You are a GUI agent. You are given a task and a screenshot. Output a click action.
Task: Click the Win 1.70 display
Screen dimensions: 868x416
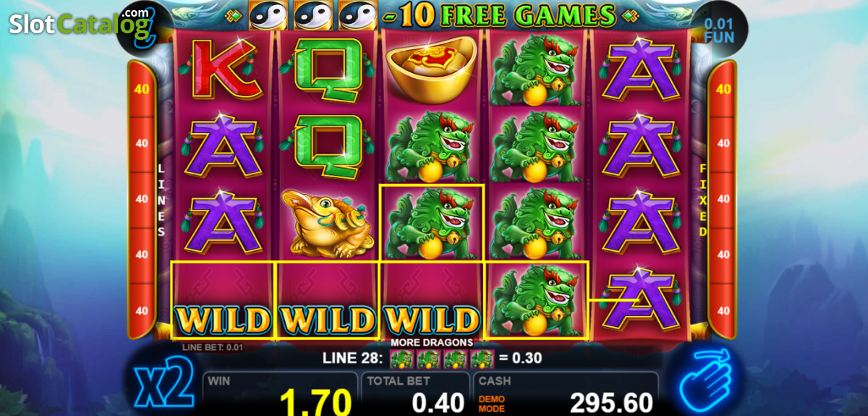[278, 393]
